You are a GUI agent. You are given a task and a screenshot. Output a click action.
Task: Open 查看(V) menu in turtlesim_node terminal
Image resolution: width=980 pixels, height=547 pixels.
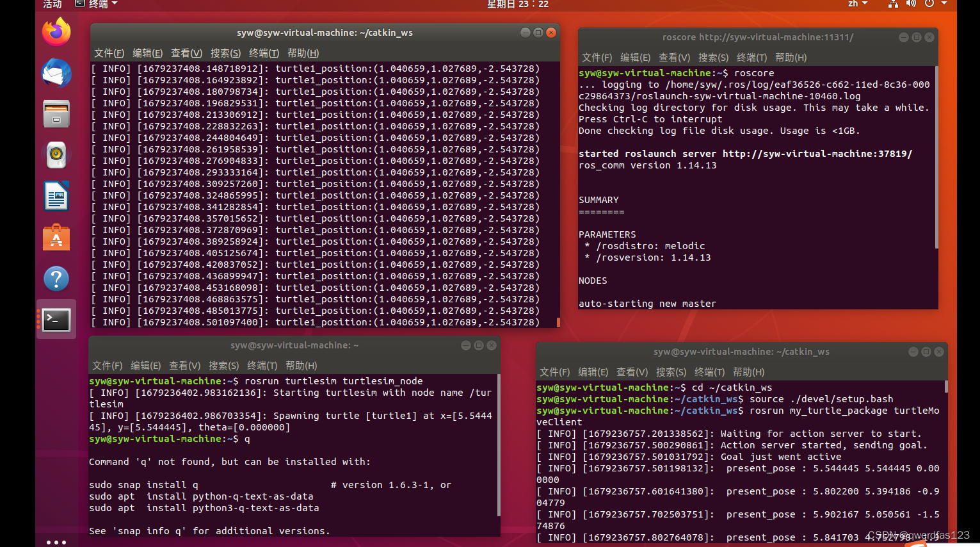(x=184, y=366)
